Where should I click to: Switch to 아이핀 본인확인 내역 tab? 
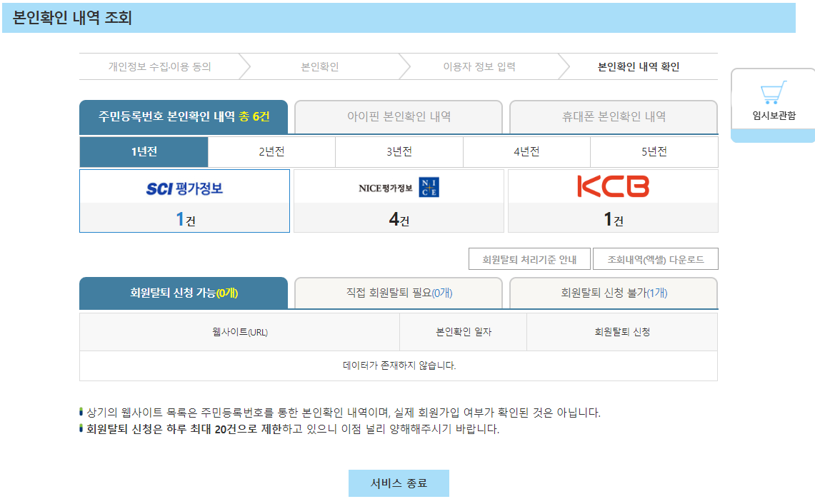tap(399, 117)
